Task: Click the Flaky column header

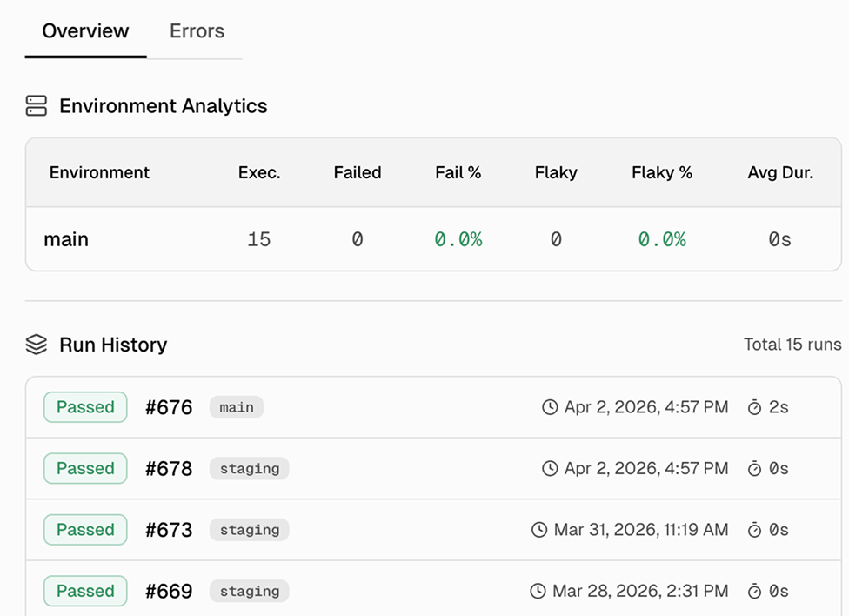Action: point(556,172)
